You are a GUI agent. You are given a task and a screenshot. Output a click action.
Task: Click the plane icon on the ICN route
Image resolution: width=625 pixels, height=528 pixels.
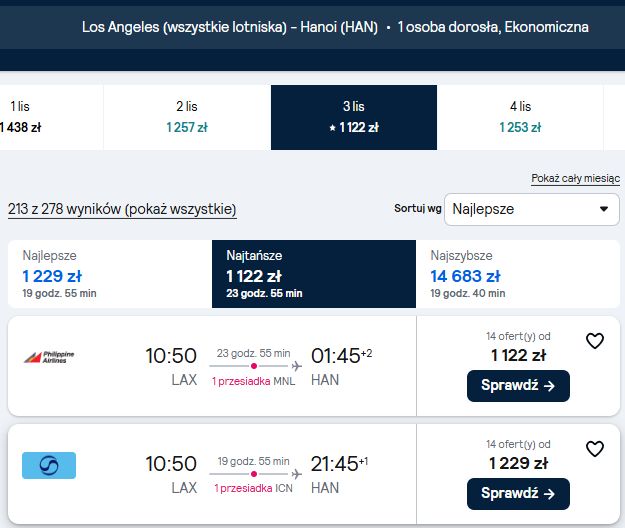[297, 474]
